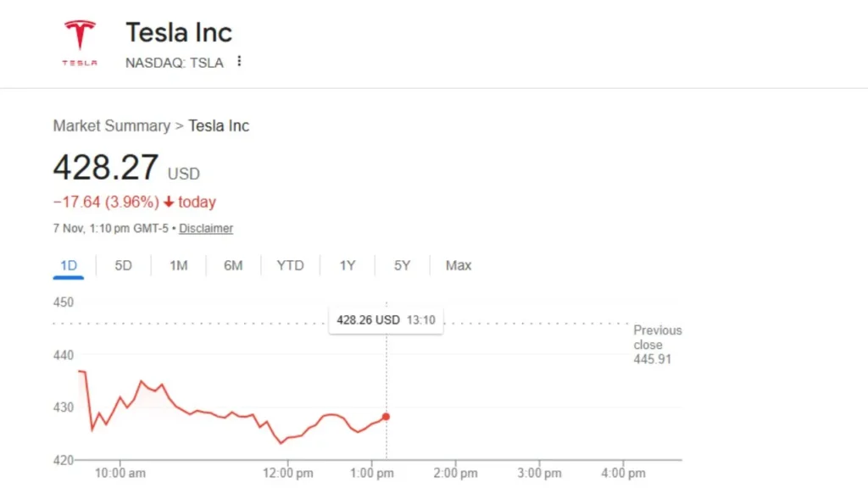This screenshot has height=488, width=868.
Task: Open the YTD performance view
Action: tap(290, 265)
